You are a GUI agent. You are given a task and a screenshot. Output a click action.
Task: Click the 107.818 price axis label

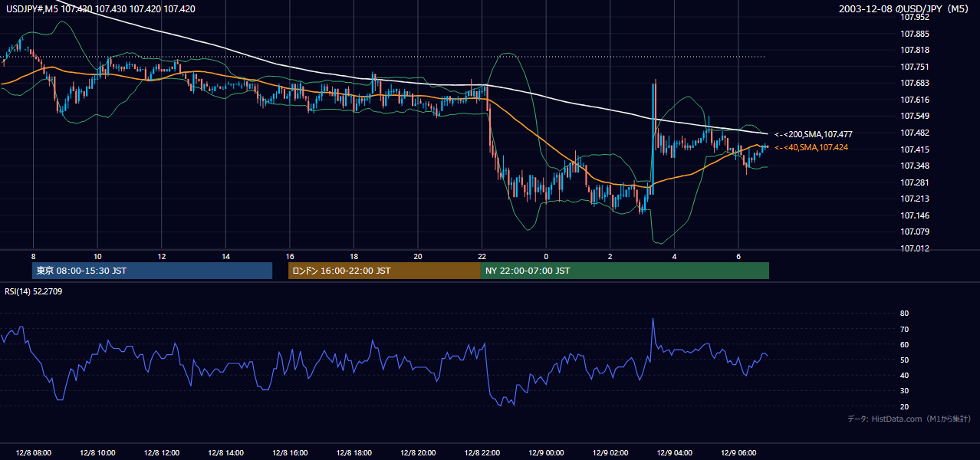(x=916, y=50)
